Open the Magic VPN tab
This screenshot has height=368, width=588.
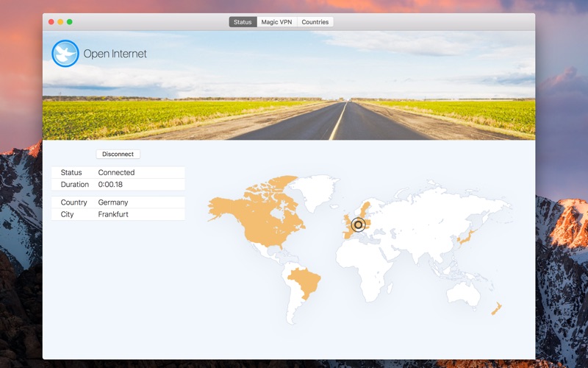(277, 22)
